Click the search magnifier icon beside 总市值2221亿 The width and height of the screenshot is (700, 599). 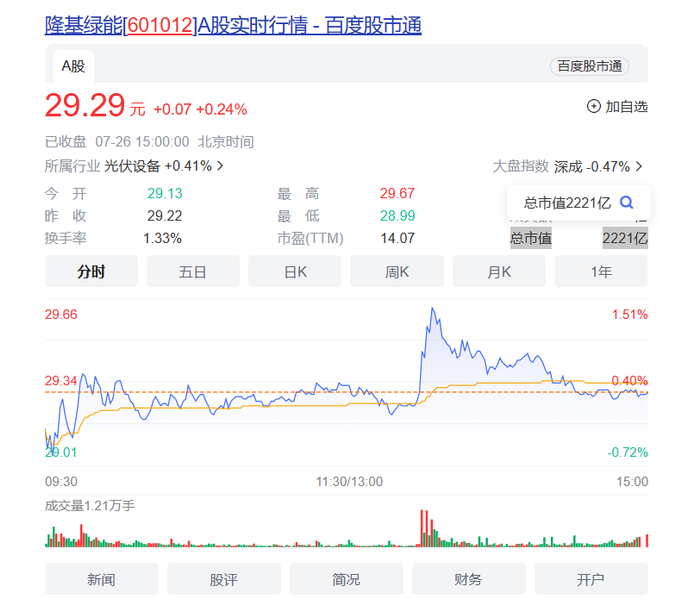[x=626, y=203]
